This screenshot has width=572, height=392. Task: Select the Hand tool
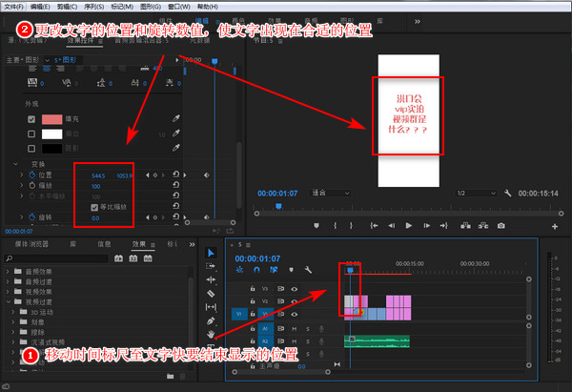click(211, 334)
